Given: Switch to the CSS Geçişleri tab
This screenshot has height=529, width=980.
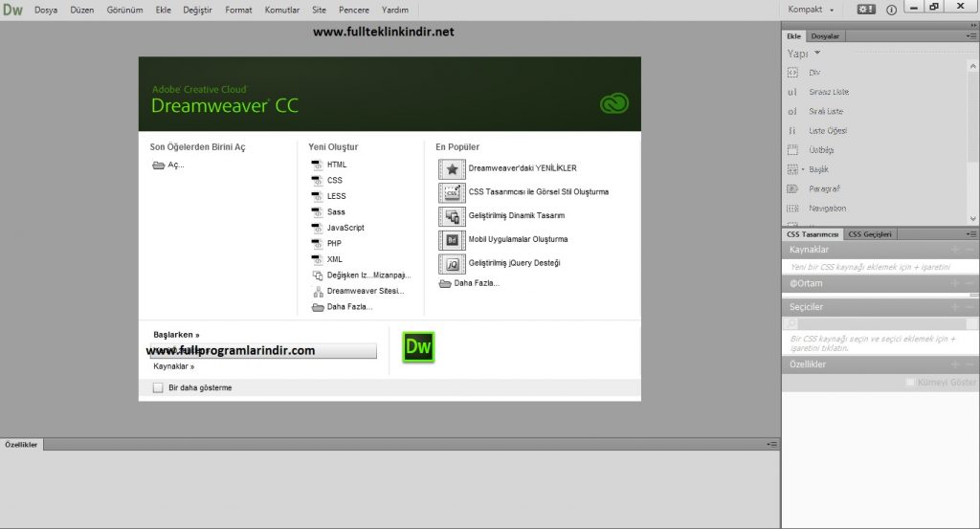Looking at the screenshot, I should point(870,234).
